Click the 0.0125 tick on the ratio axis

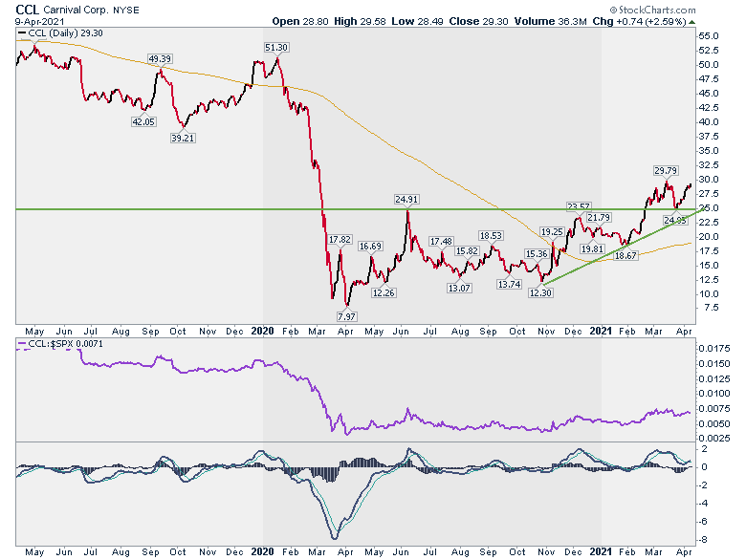click(714, 378)
